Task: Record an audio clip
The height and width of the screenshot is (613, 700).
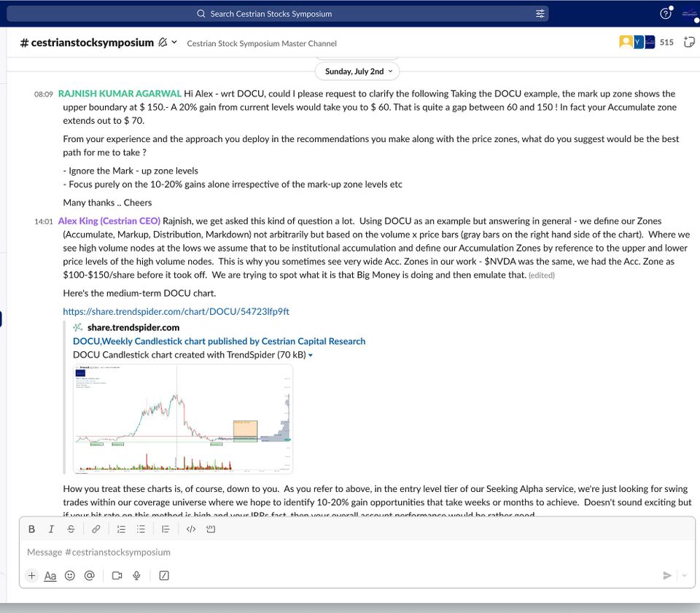Action: pos(136,576)
